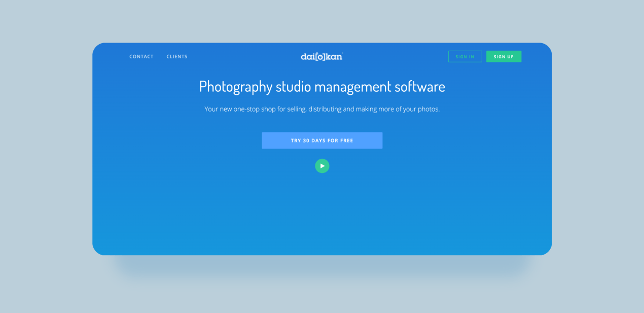Register using the green SIGN UP button
The image size is (644, 313).
pos(504,56)
